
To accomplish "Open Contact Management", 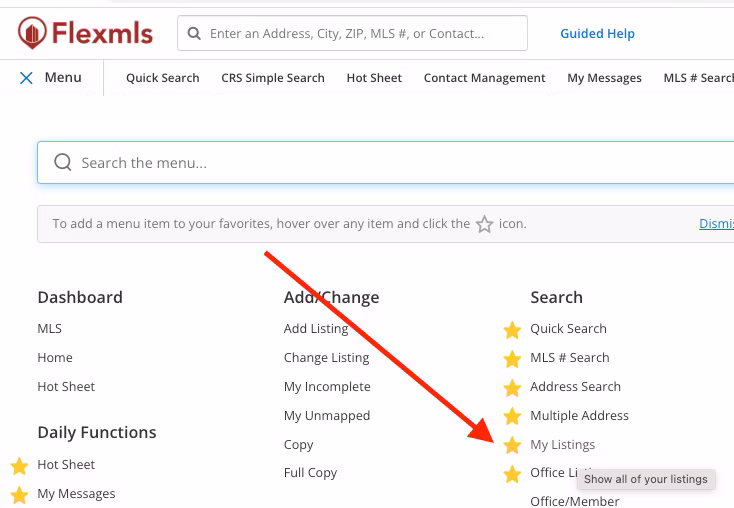I will 484,78.
